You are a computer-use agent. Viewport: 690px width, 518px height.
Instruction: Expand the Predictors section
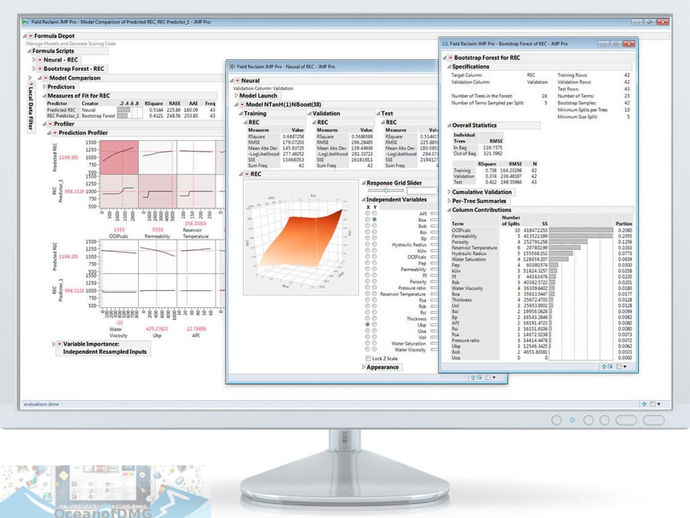tap(44, 87)
